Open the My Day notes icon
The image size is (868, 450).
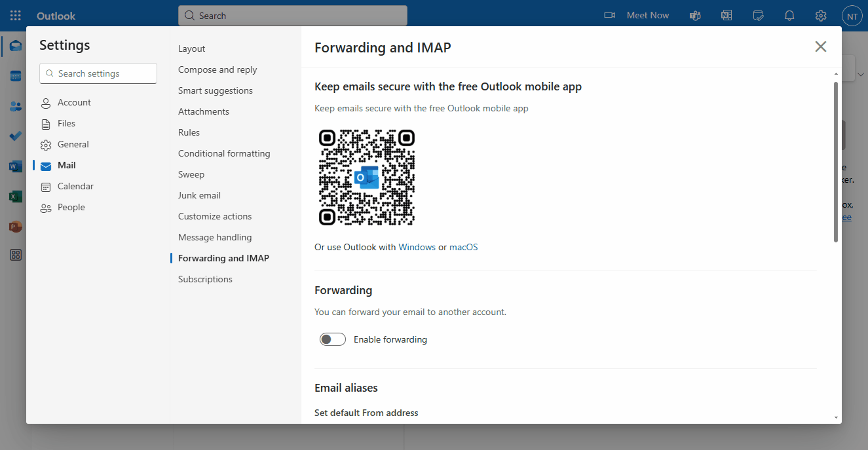(759, 15)
